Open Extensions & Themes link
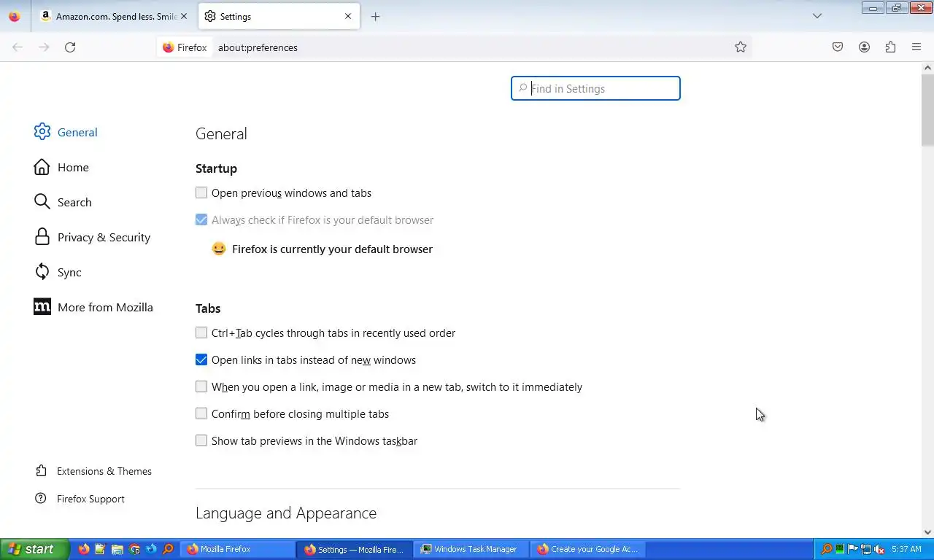This screenshot has width=934, height=560. (x=93, y=471)
